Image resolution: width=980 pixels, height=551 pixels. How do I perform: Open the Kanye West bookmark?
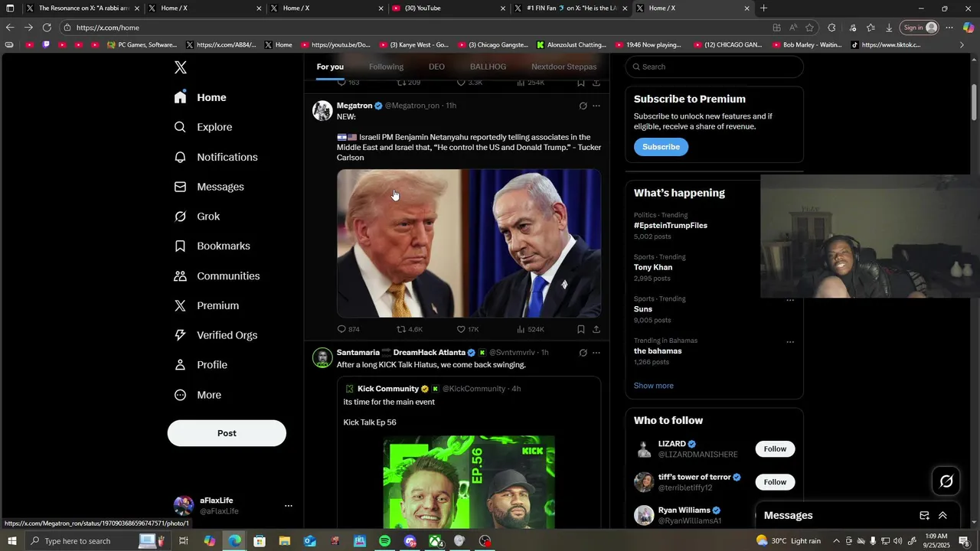(x=413, y=45)
